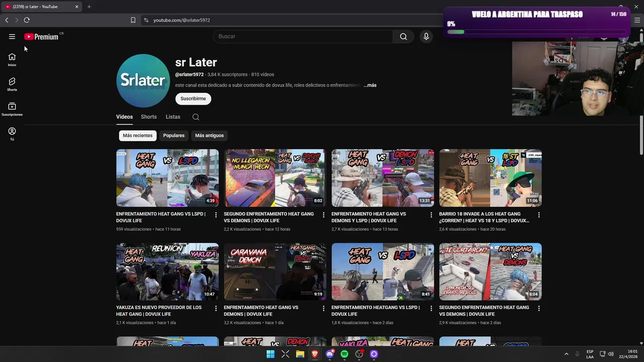Play the 9:19 Caravana Demon thumbnail

coord(275,271)
